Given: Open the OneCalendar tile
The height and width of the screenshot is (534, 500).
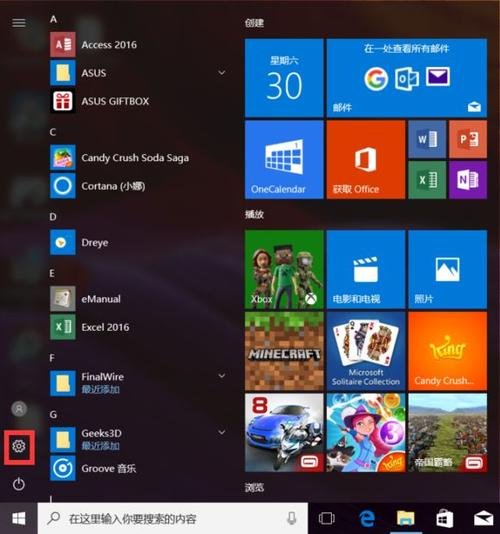Looking at the screenshot, I should click(284, 159).
